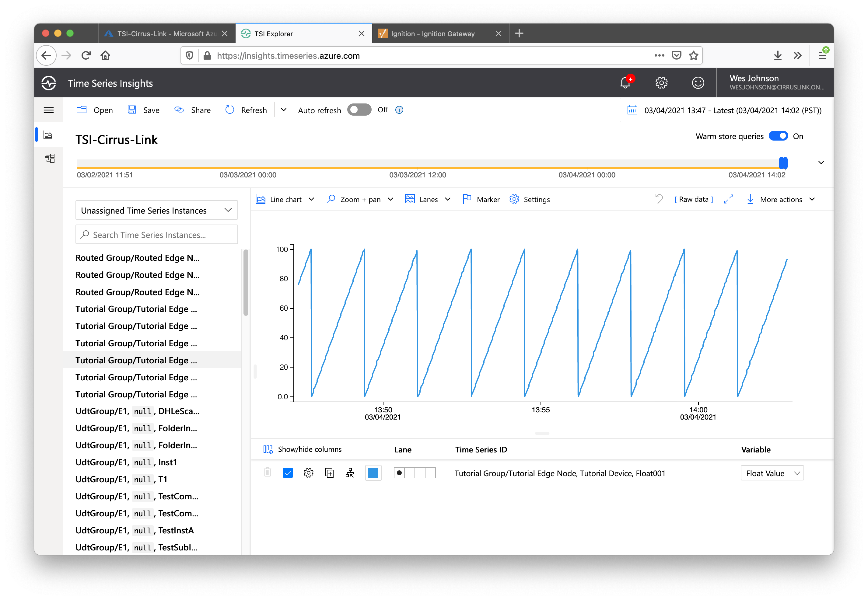This screenshot has height=600, width=868.
Task: Open the model view sidebar icon
Action: click(49, 158)
